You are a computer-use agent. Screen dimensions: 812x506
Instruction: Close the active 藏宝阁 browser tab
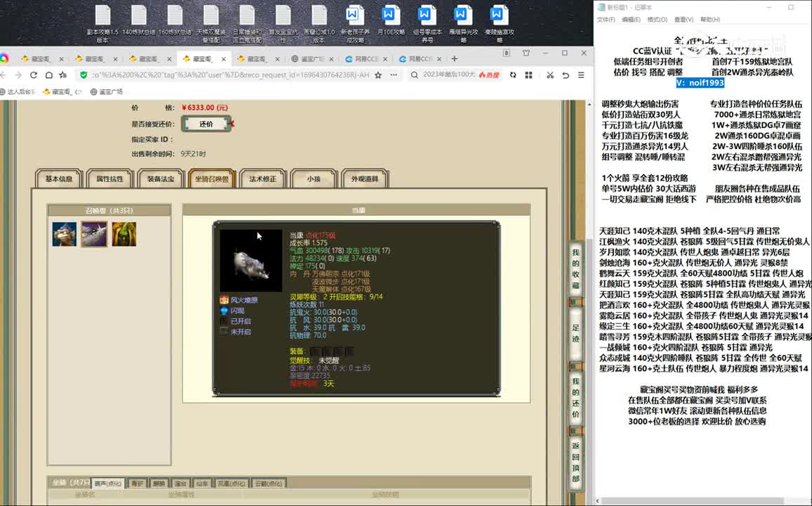pyautogui.click(x=223, y=59)
